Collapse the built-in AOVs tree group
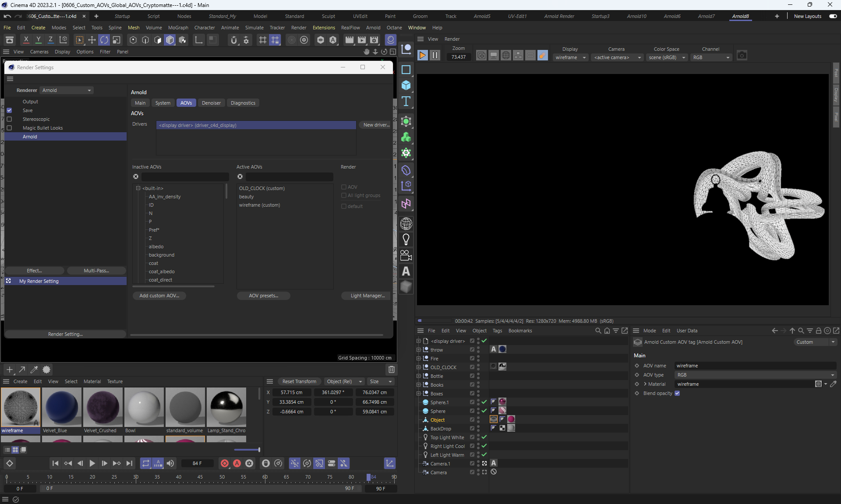This screenshot has height=504, width=841. [x=138, y=188]
